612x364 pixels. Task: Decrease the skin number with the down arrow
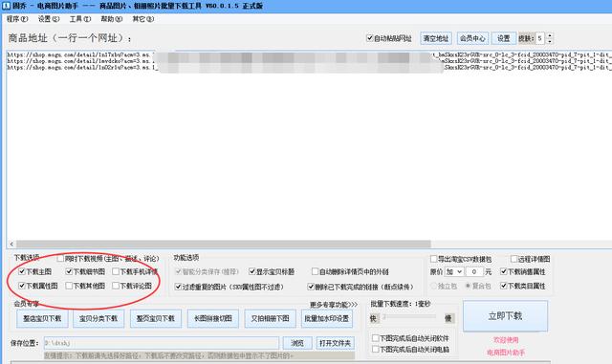[550, 41]
